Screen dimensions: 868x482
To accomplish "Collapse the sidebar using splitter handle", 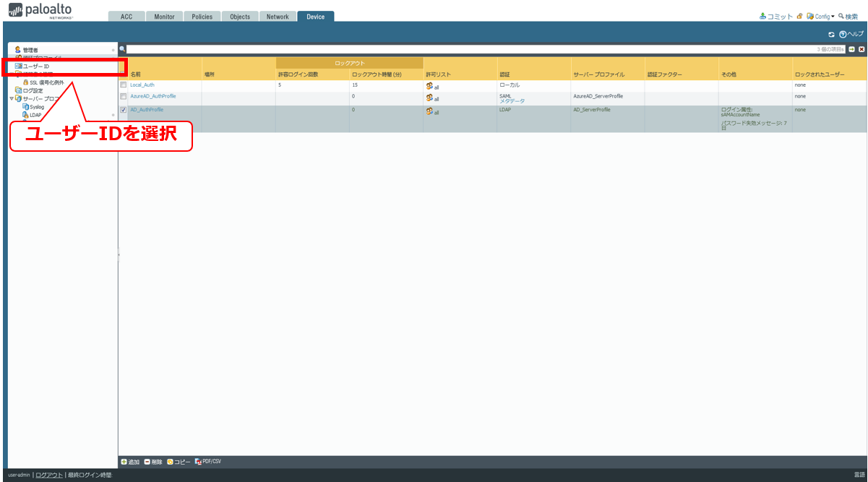I will [x=119, y=254].
